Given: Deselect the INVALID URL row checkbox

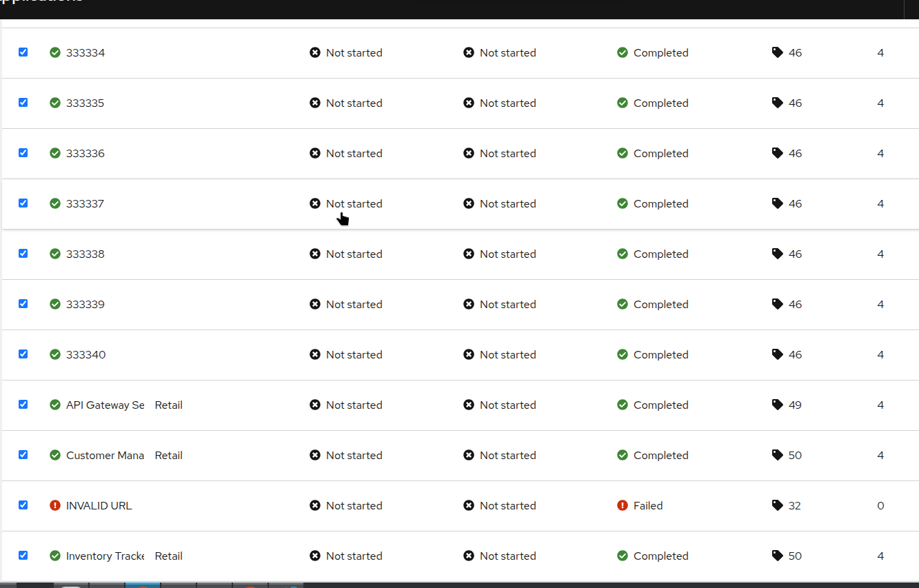Looking at the screenshot, I should 23,505.
